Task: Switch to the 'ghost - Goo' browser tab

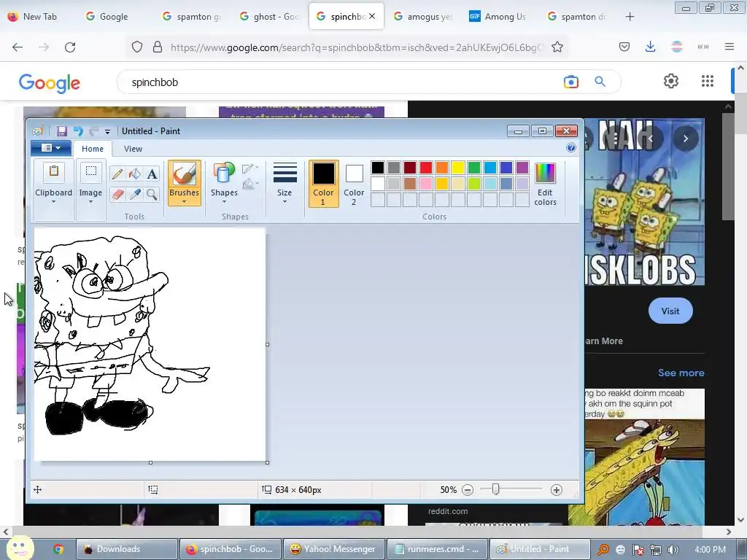Action: coord(270,17)
